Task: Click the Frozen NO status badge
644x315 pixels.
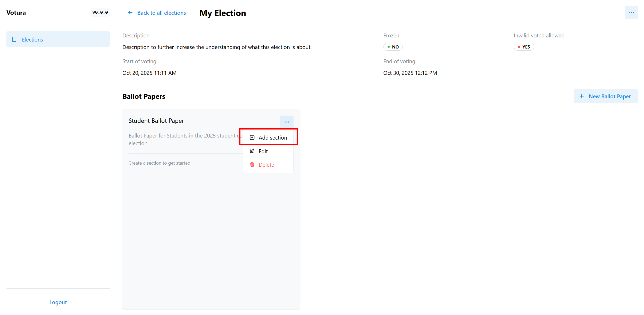Action: pos(393,47)
